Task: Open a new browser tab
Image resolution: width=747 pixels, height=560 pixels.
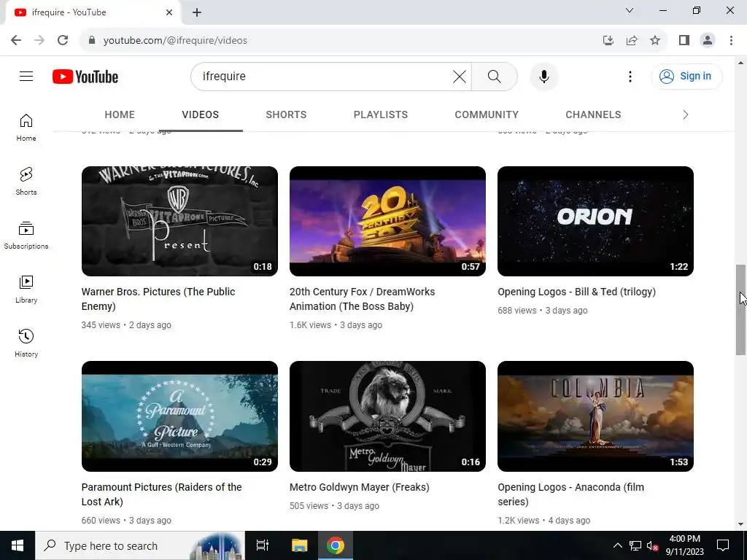Action: pos(197,12)
